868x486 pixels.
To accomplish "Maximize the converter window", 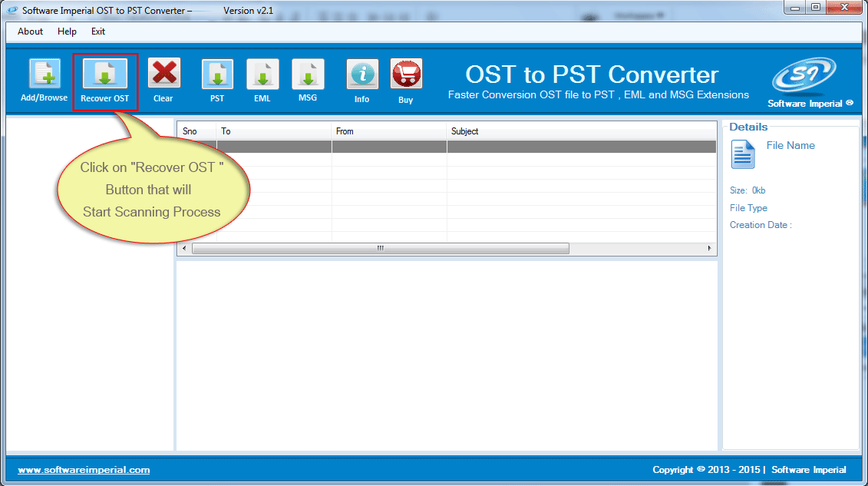I will pos(815,8).
